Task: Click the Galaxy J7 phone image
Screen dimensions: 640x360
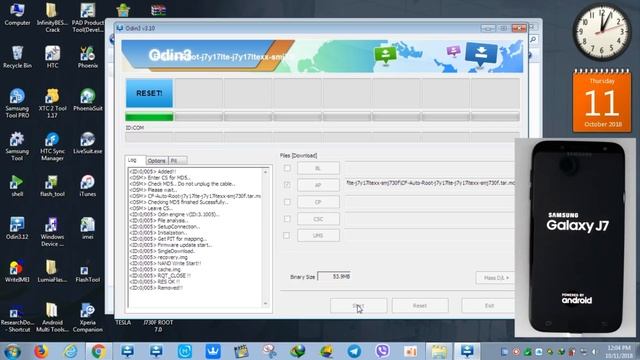Action: (x=576, y=238)
